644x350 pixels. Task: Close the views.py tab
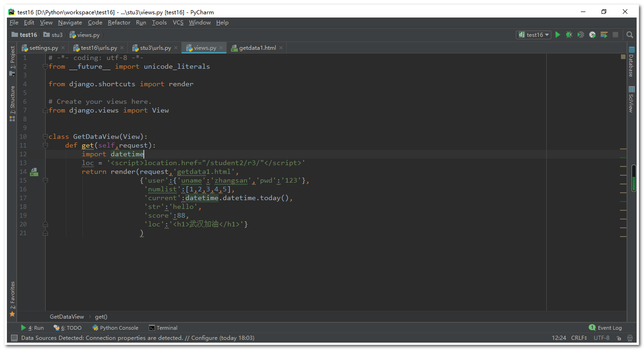221,48
